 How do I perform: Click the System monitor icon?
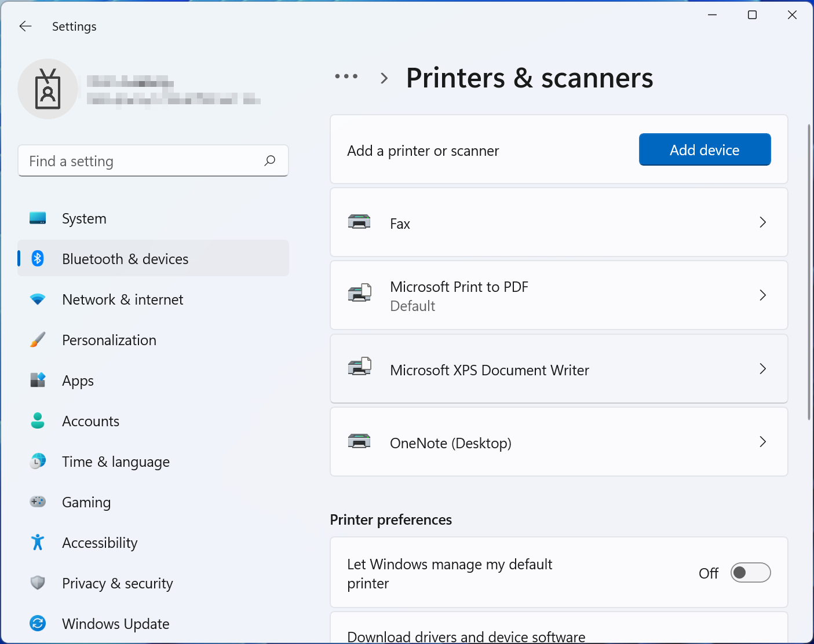point(38,218)
